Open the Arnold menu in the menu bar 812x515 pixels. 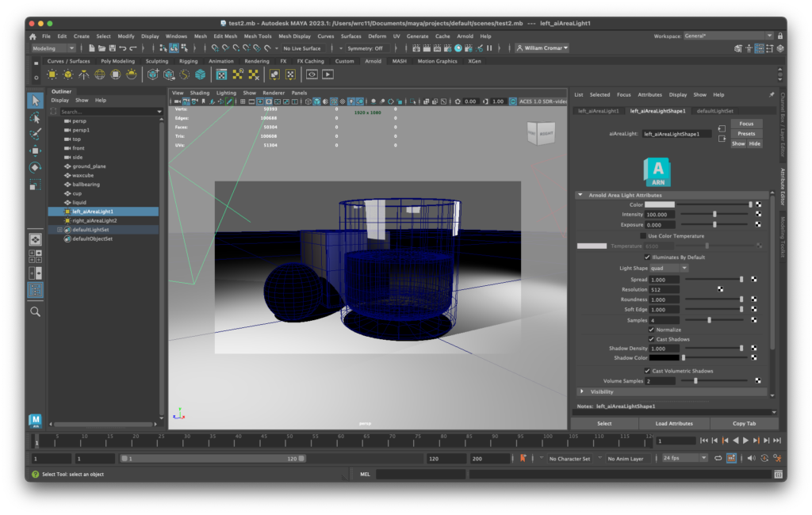465,36
